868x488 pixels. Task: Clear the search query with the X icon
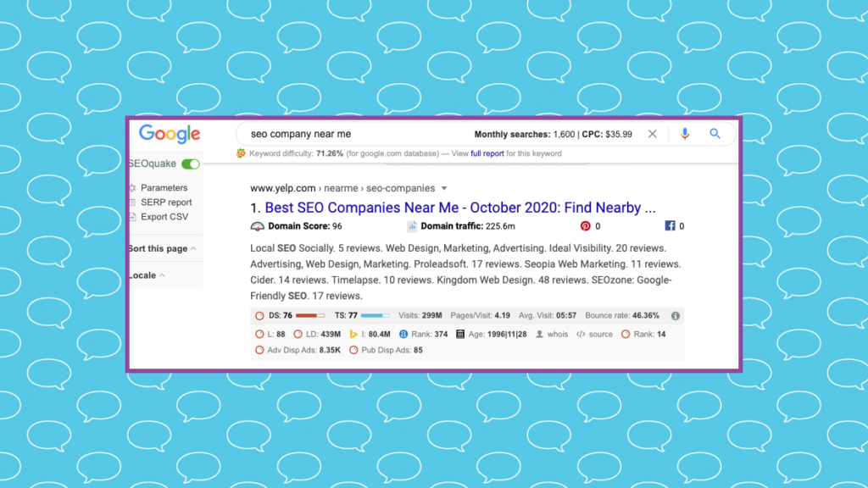tap(652, 134)
